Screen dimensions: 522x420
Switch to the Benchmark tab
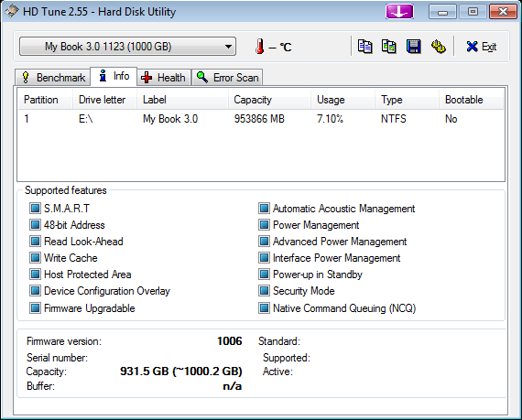point(53,78)
